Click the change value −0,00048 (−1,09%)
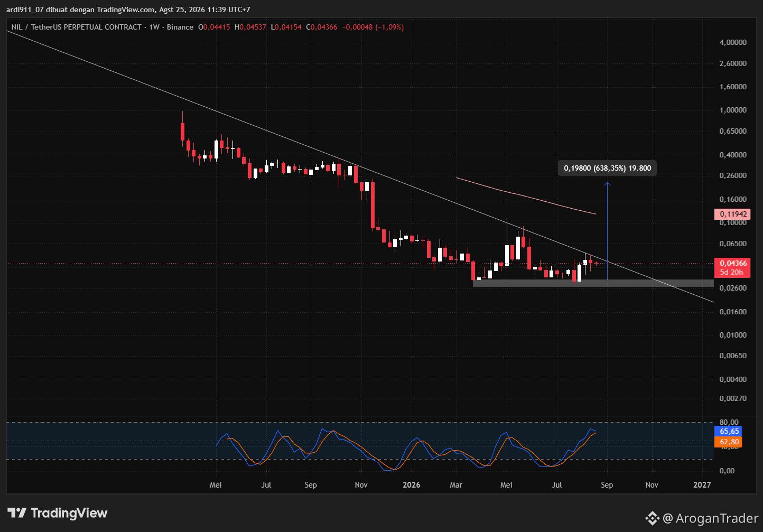 pyautogui.click(x=373, y=27)
